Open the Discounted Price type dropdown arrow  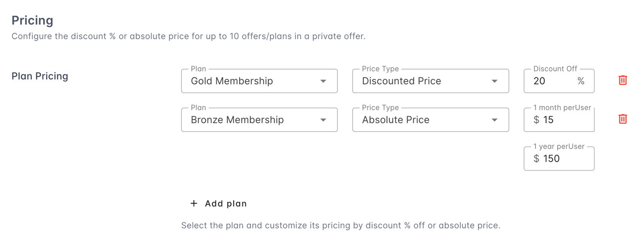tap(495, 81)
